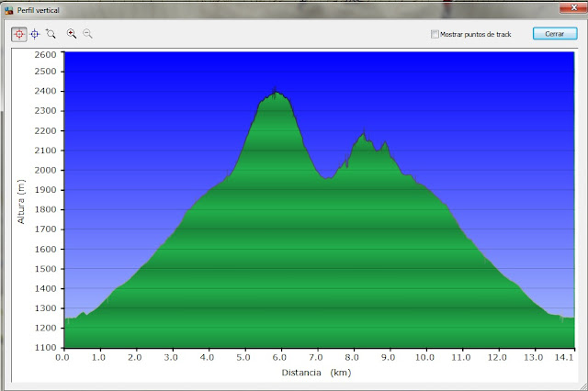Click the Perfil vertical window icon

[9, 10]
